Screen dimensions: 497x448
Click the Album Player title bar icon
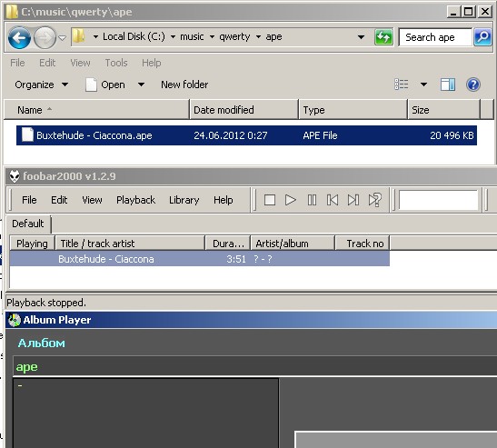(15, 320)
